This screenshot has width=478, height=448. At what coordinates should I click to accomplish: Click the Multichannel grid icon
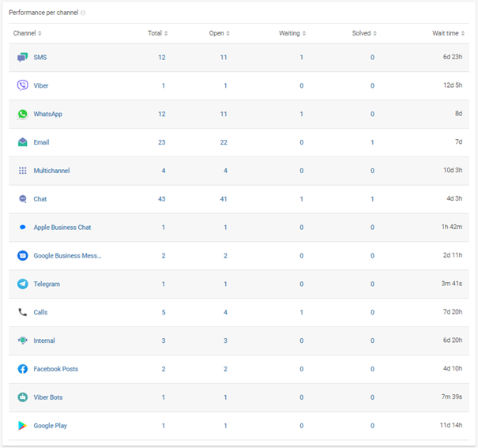coord(22,171)
